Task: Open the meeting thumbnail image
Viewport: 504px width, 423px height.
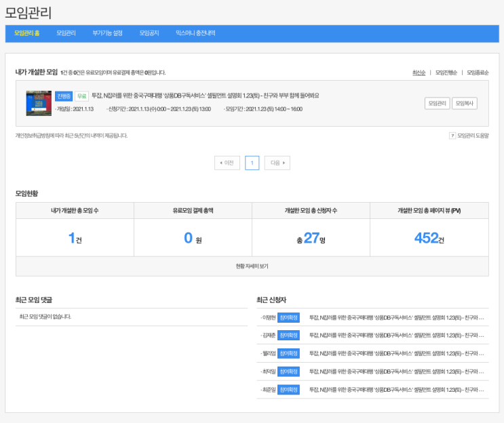Action: tap(39, 103)
